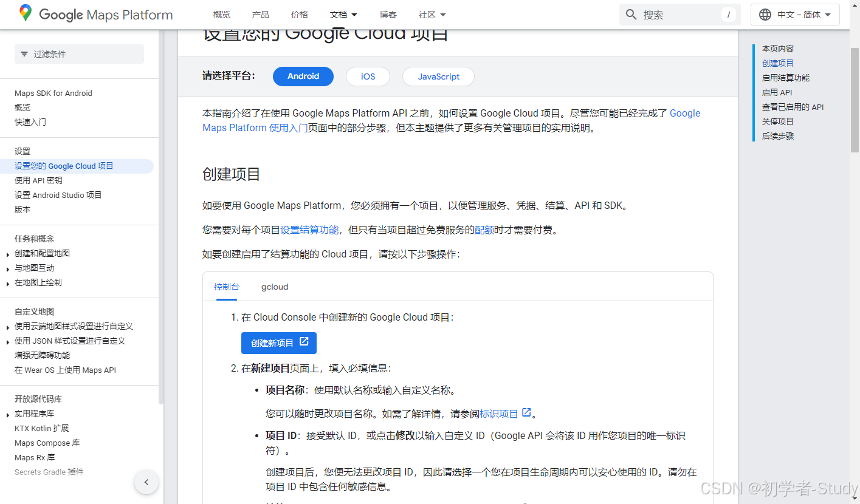
Task: Select the iOS platform option
Action: (x=368, y=77)
